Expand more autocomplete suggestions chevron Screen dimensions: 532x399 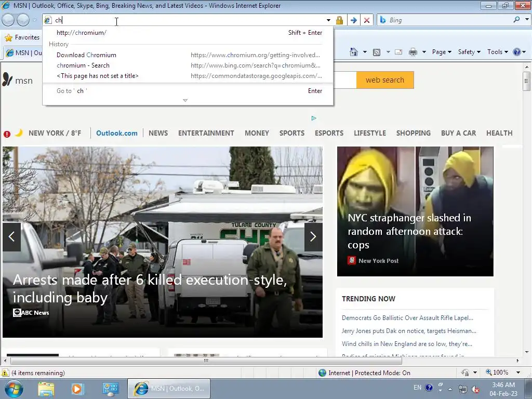coord(185,100)
